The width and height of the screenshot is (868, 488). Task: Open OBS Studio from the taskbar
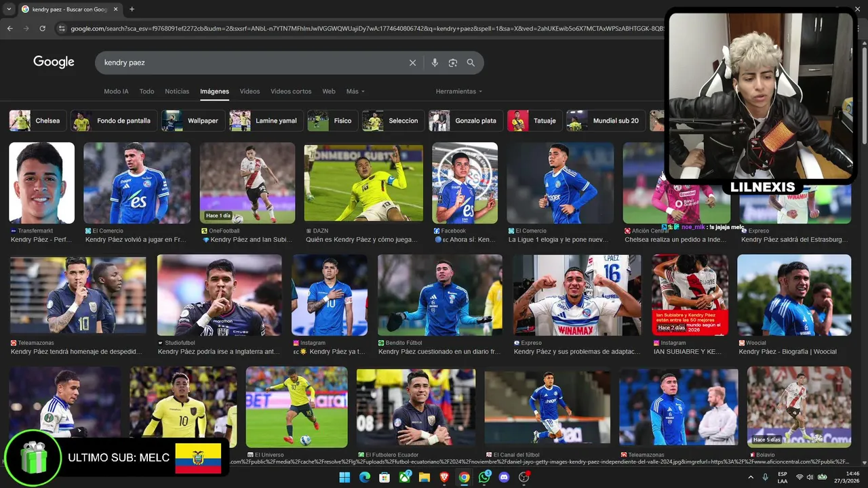coord(524,477)
